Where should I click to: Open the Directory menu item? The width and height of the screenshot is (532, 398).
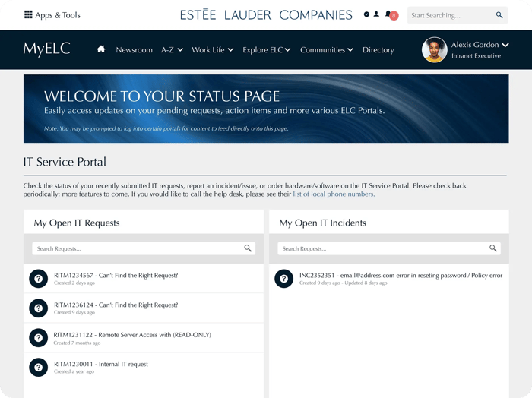click(x=378, y=50)
